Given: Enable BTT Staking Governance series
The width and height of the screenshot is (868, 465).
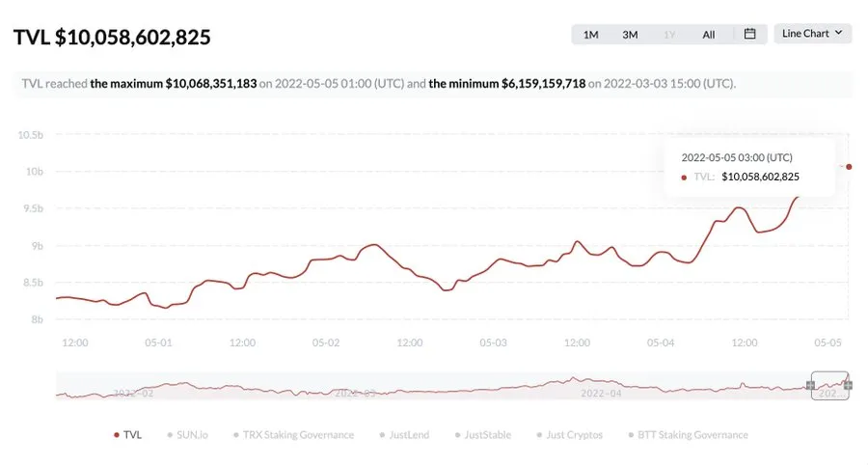Looking at the screenshot, I should point(688,435).
